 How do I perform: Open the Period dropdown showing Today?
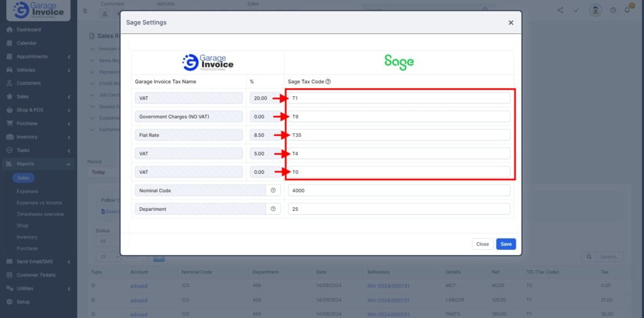click(104, 173)
